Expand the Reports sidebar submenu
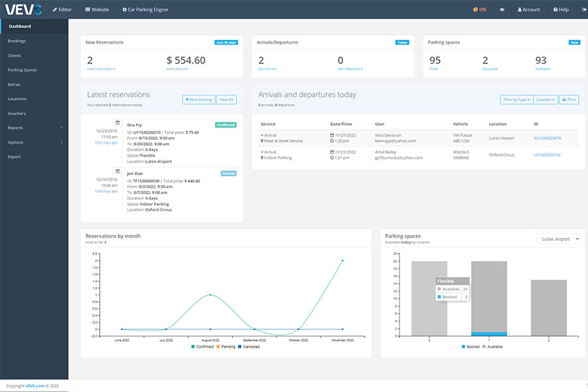This screenshot has width=588, height=392. point(34,128)
